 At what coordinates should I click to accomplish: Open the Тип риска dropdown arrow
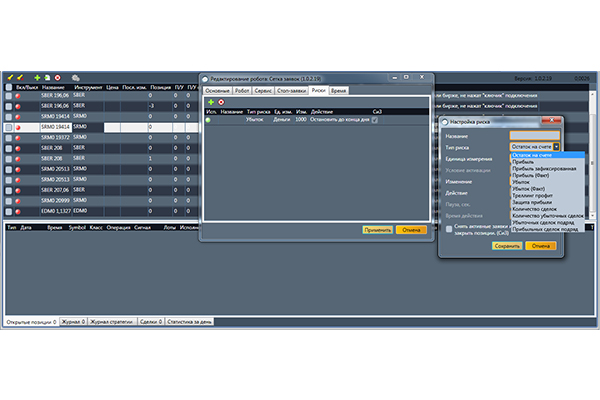click(556, 147)
